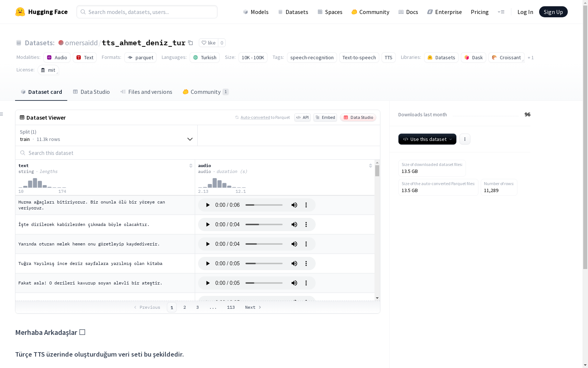The image size is (588, 368).
Task: Seek the 'Fakat asla!' audio progress slider
Action: (x=264, y=283)
